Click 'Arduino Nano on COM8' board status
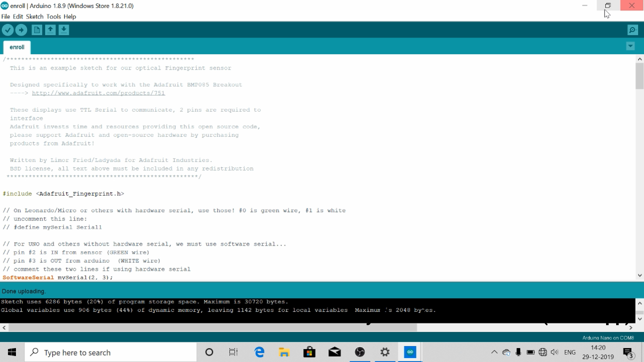Screen dimensions: 644x362 [608, 338]
